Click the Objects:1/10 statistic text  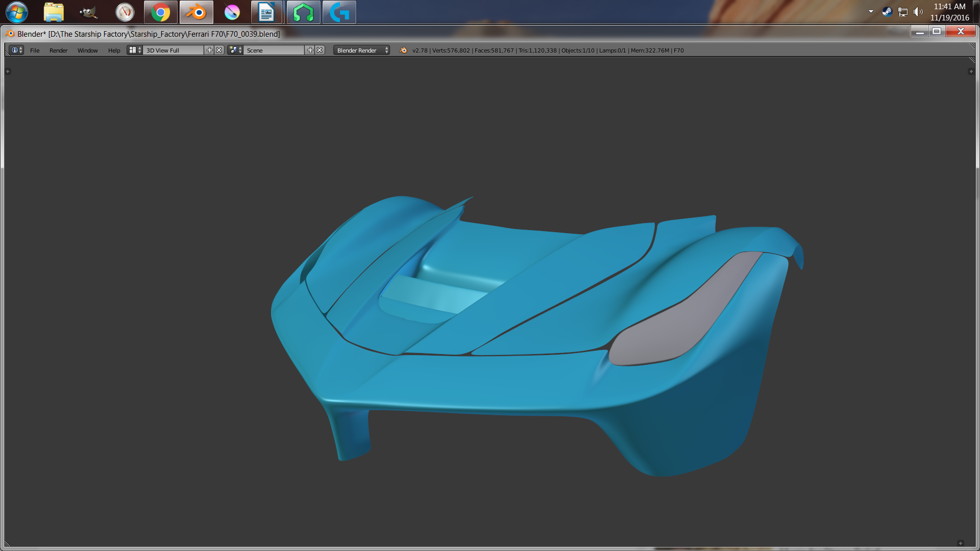click(578, 51)
